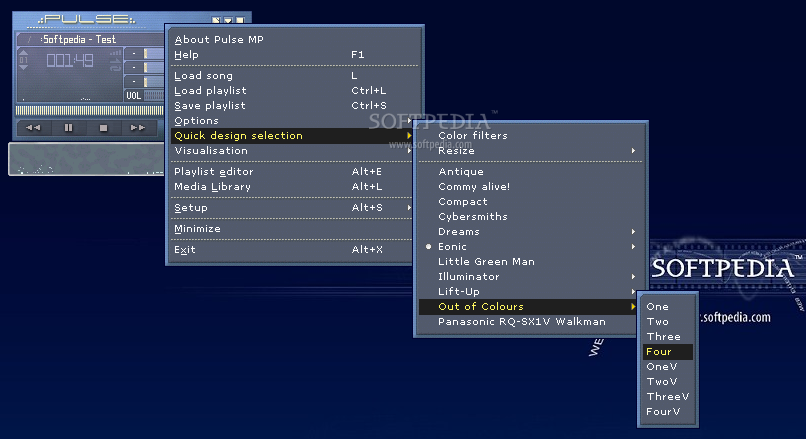This screenshot has height=439, width=806.
Task: Open the down-arrow menu button in Pulse title bar
Action: 228,20
